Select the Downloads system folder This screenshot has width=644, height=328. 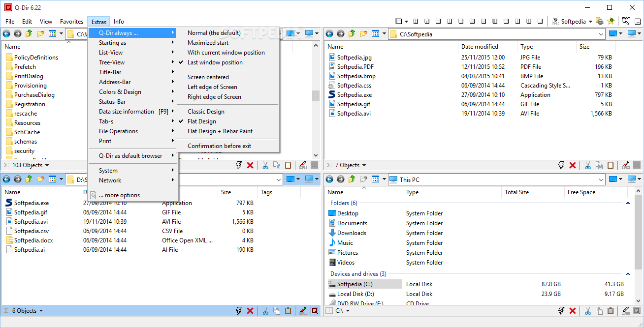[x=352, y=233]
